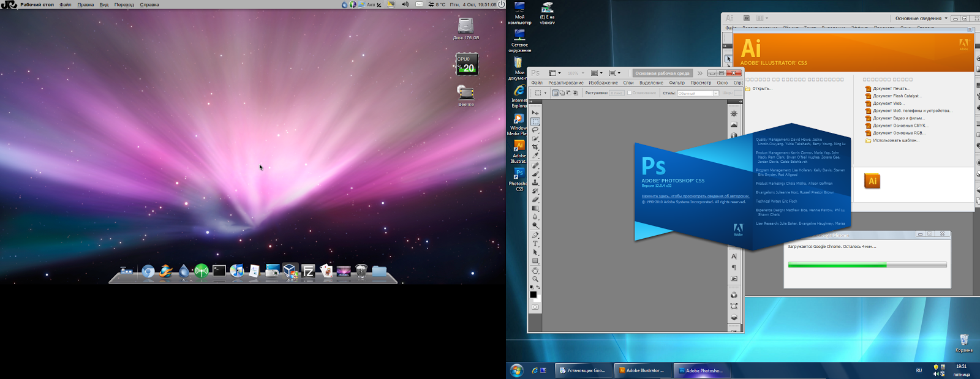Open the Arrange Documents dropdown in Photoshop

click(x=596, y=73)
